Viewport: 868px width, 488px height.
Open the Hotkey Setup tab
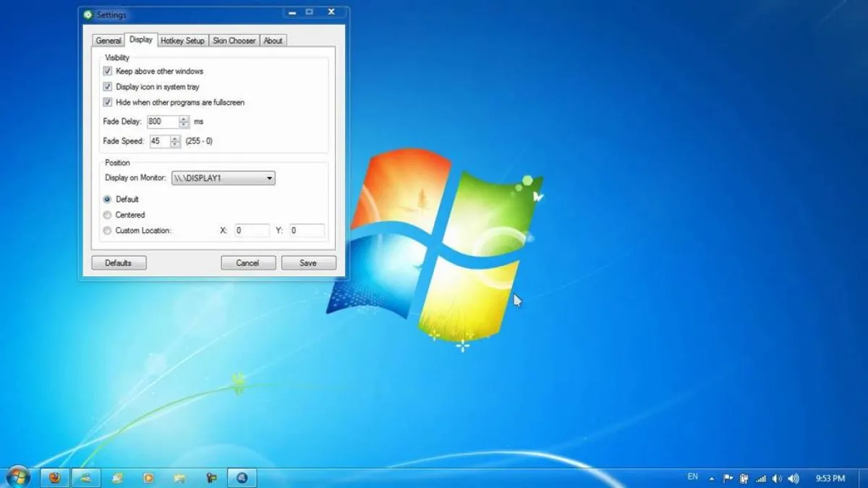[x=183, y=40]
